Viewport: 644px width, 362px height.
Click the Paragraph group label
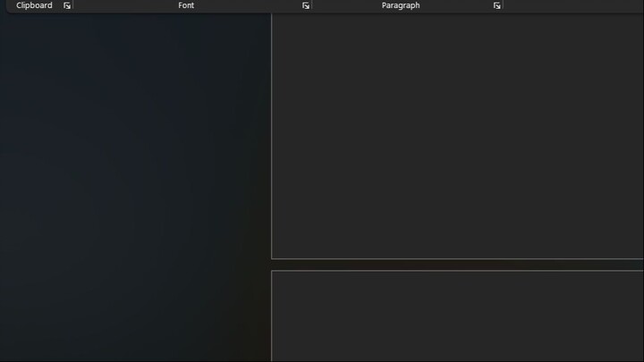point(401,5)
